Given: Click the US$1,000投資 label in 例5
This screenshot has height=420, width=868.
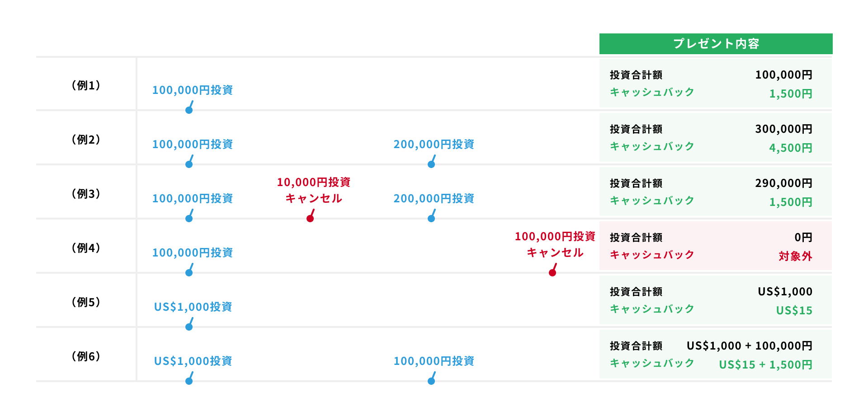Looking at the screenshot, I should [x=193, y=307].
